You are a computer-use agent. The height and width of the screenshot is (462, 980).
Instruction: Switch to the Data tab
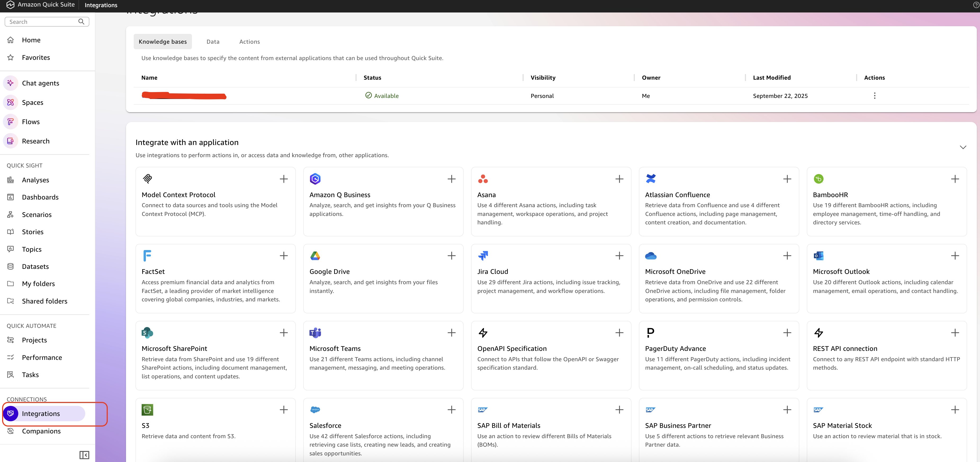click(x=213, y=42)
